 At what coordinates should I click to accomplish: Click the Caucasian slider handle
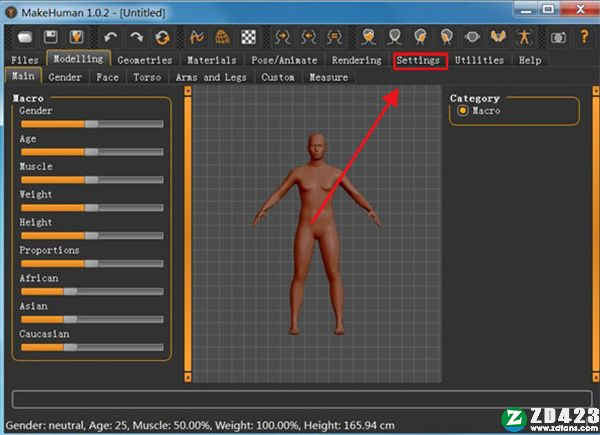pyautogui.click(x=70, y=347)
